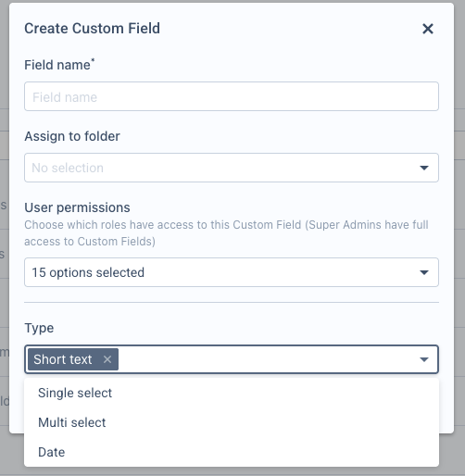
Task: Open the Assign to folder dropdown
Action: 232,168
